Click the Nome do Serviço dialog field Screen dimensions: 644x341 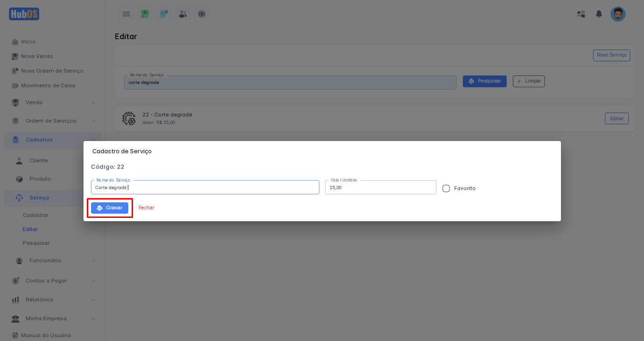click(205, 188)
